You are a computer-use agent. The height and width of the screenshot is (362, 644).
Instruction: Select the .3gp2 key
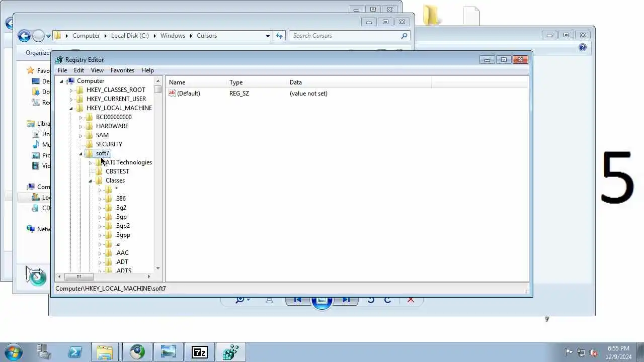tap(122, 226)
